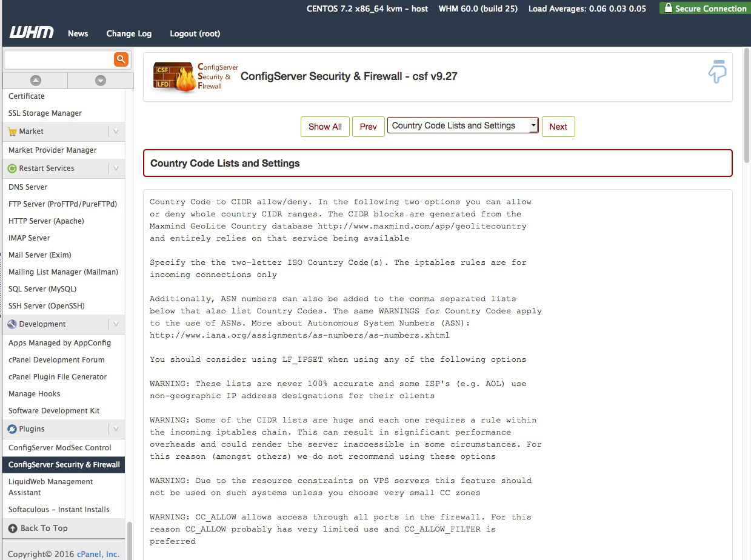751x560 pixels.
Task: Select News in the top navigation
Action: click(78, 33)
